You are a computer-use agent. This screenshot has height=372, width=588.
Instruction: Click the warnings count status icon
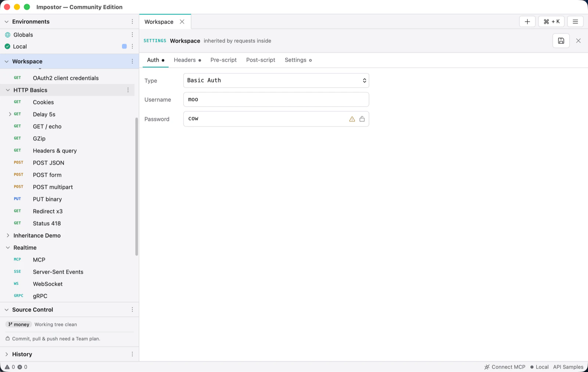pos(10,367)
